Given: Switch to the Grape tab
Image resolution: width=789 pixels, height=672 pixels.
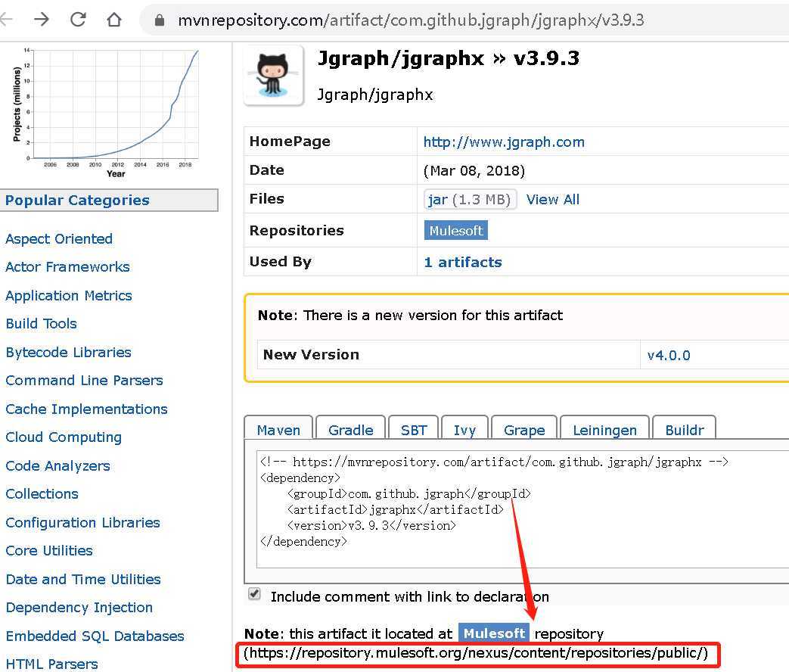Looking at the screenshot, I should 524,430.
